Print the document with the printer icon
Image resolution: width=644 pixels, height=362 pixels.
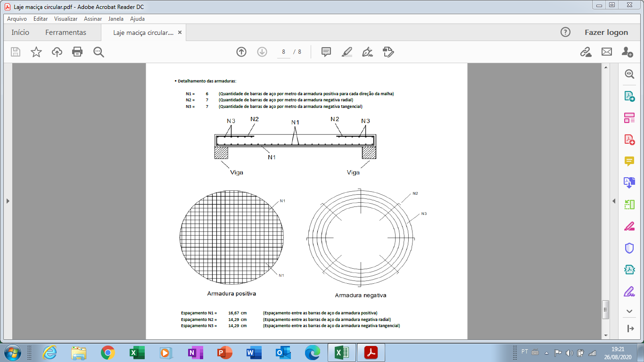[77, 52]
